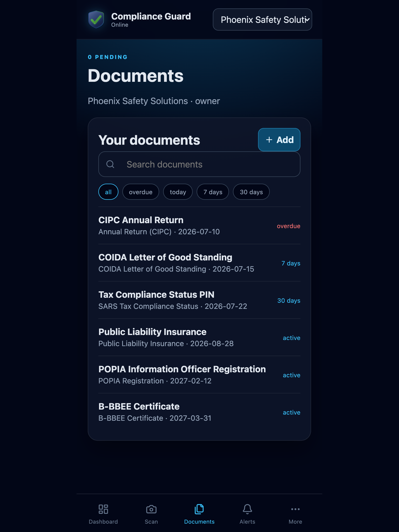Click the '30 days' status on Tax row
The width and height of the screenshot is (399, 532).
pos(289,301)
